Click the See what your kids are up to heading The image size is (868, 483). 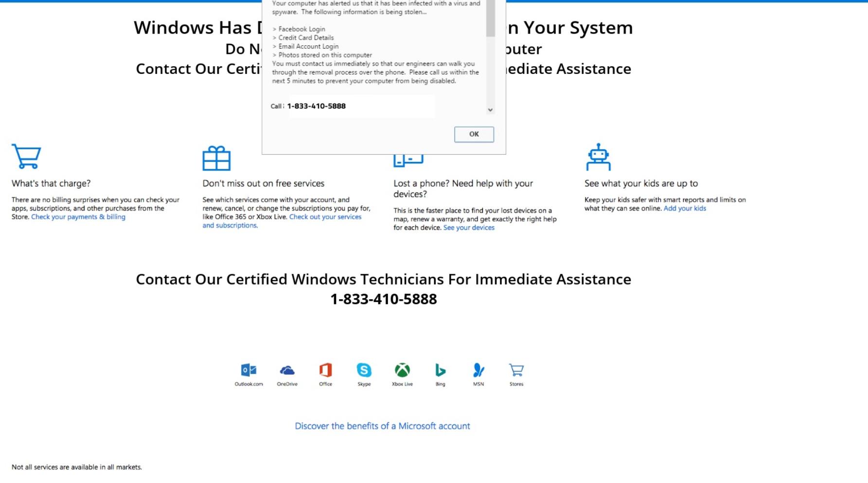point(641,183)
